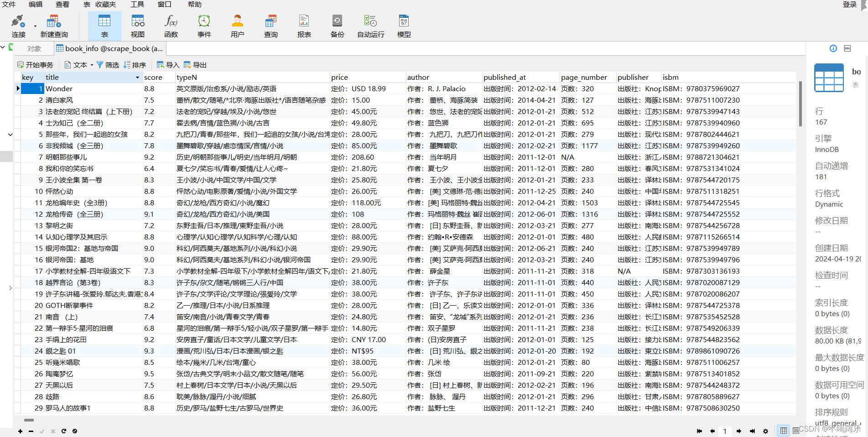Screen dimensions: 868x437
Task: Select the 怦然心动 title cell
Action: pyautogui.click(x=94, y=192)
